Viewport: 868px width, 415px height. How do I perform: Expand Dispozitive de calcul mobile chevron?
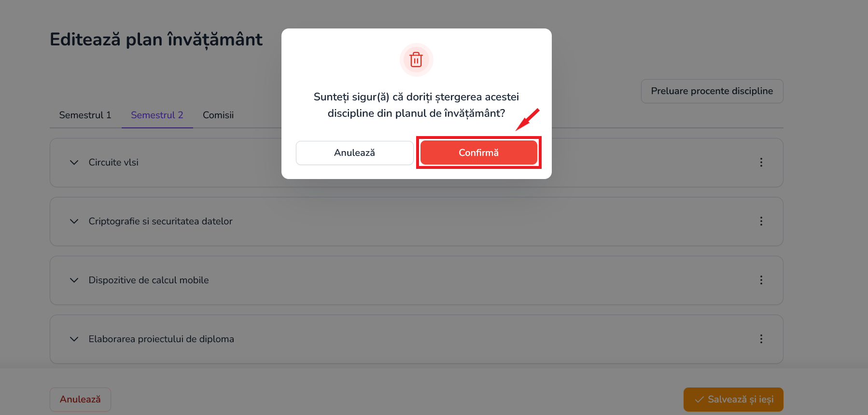[74, 280]
